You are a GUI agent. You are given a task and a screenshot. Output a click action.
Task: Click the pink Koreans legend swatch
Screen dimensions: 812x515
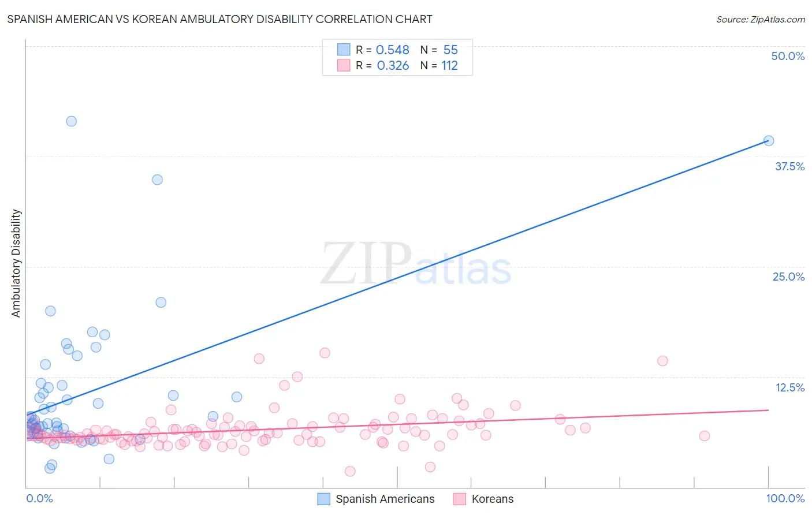click(460, 499)
